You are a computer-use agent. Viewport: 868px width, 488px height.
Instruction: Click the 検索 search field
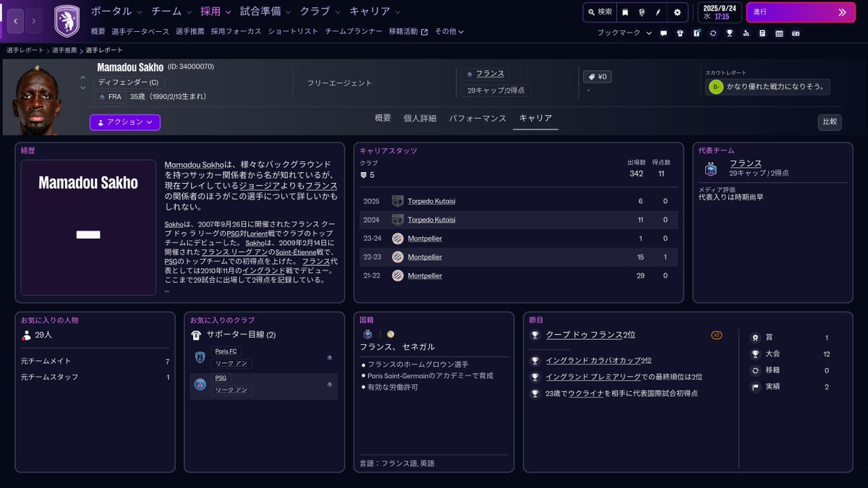(600, 12)
